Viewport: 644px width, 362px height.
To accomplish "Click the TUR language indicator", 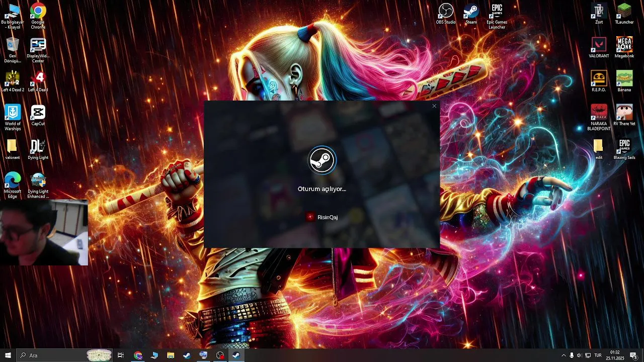I will click(x=598, y=355).
